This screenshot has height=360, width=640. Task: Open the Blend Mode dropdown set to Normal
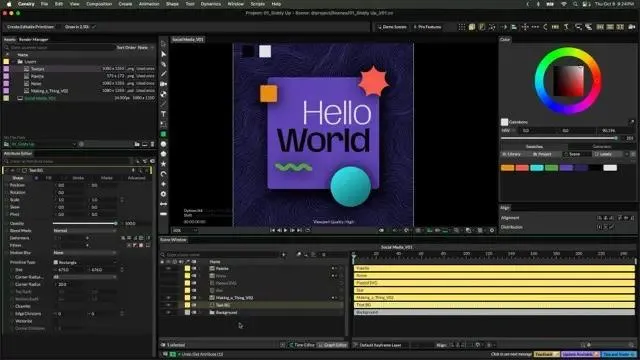(x=84, y=231)
